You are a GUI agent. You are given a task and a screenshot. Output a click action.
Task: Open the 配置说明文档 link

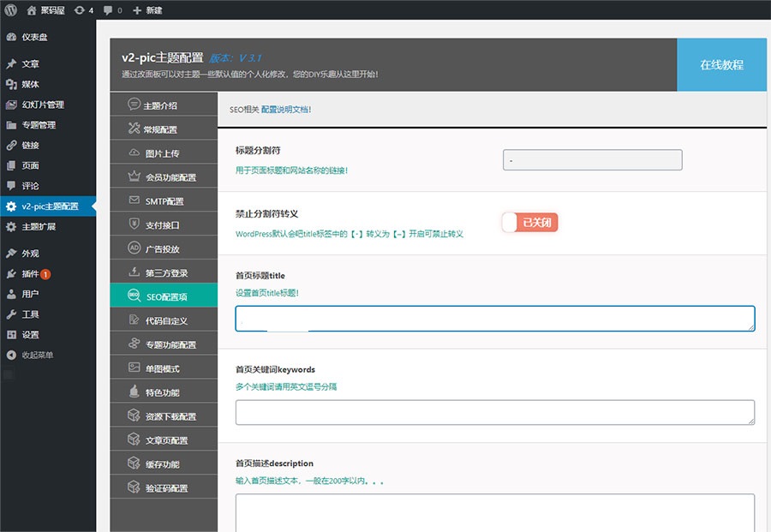pos(285,110)
